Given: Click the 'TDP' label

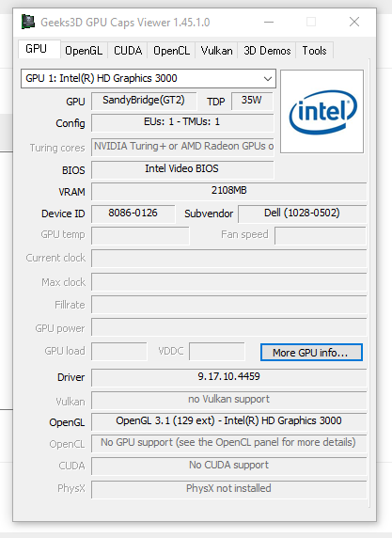Looking at the screenshot, I should click(x=215, y=102).
